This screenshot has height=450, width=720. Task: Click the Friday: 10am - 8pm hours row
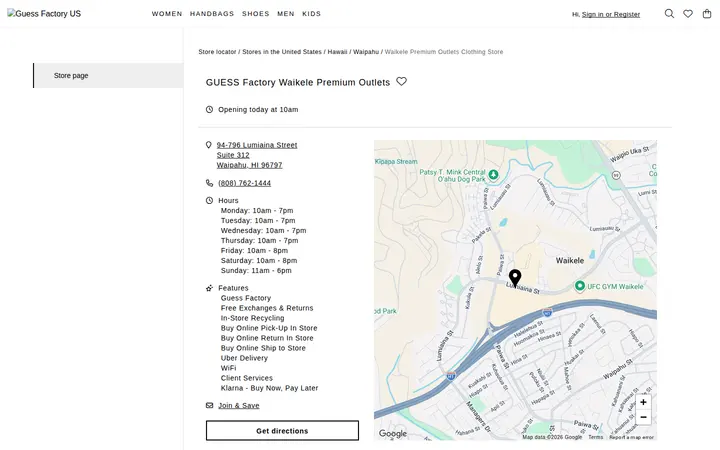tap(254, 250)
